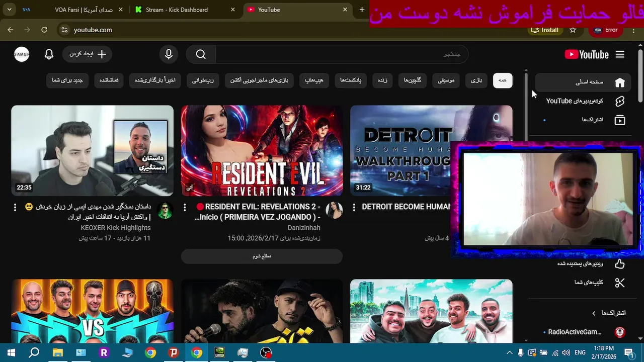Focus the YouTube search (جستجو) field
The width and height of the screenshot is (644, 362).
tap(342, 54)
